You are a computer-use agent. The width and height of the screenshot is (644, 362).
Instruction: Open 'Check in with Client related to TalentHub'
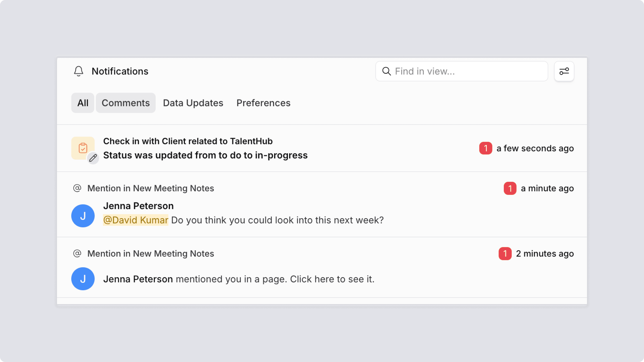(x=188, y=141)
